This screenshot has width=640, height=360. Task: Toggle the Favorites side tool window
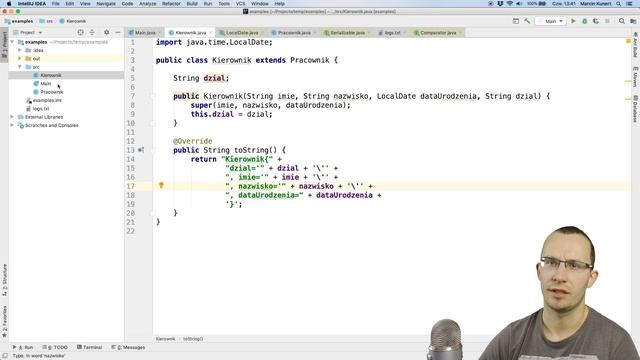click(x=4, y=321)
